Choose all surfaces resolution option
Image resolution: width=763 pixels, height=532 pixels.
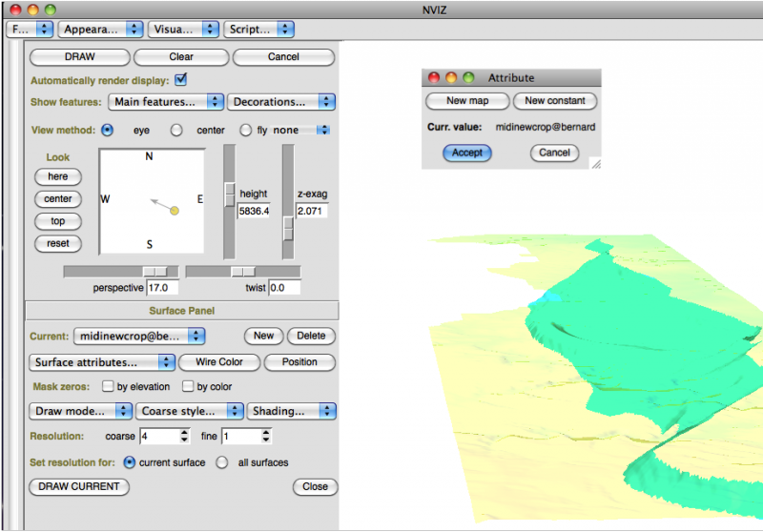pos(222,462)
